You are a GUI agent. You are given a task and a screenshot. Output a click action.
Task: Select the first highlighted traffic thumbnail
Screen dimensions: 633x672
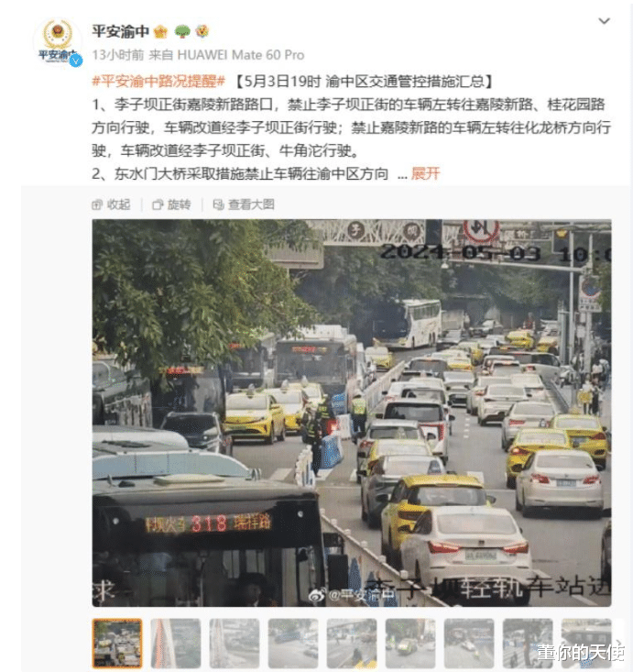(117, 644)
